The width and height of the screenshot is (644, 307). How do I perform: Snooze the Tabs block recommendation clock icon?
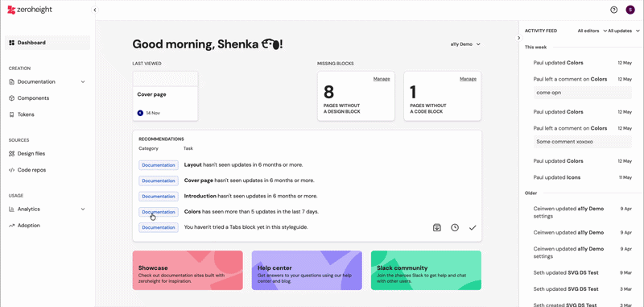455,227
